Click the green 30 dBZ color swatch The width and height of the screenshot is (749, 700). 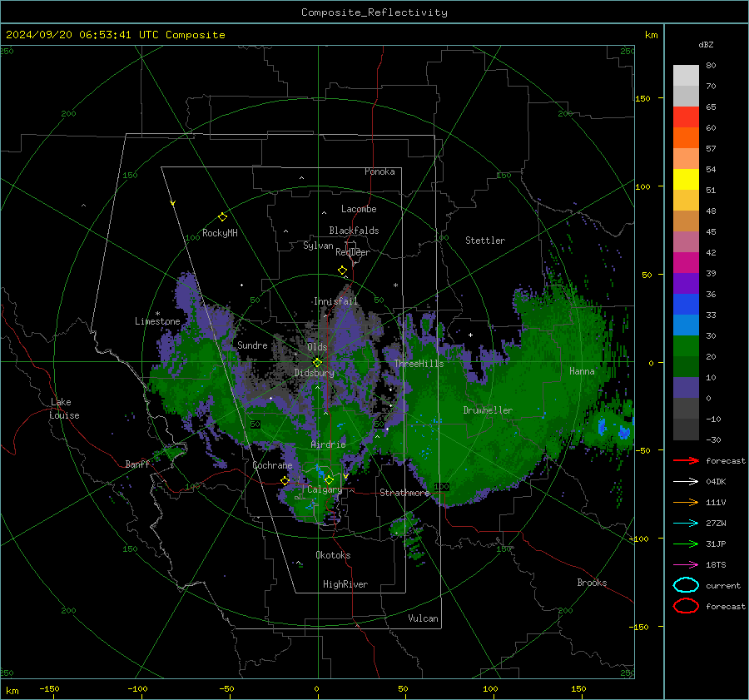click(686, 345)
